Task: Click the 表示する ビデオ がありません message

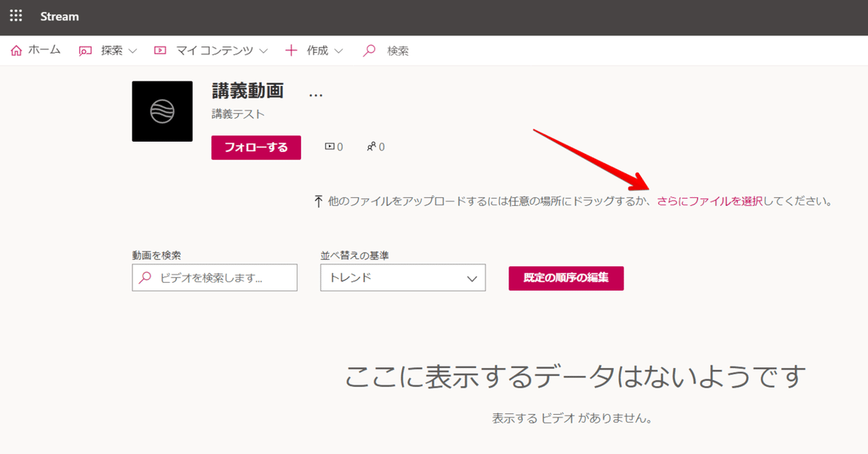Action: click(x=573, y=419)
